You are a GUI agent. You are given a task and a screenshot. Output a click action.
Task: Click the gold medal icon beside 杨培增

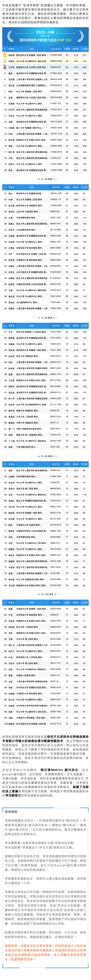pos(5,55)
